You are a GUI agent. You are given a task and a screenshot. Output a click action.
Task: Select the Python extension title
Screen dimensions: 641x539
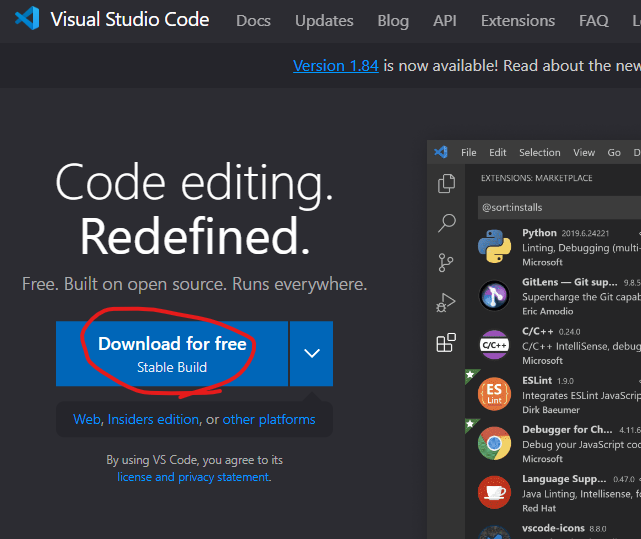539,233
